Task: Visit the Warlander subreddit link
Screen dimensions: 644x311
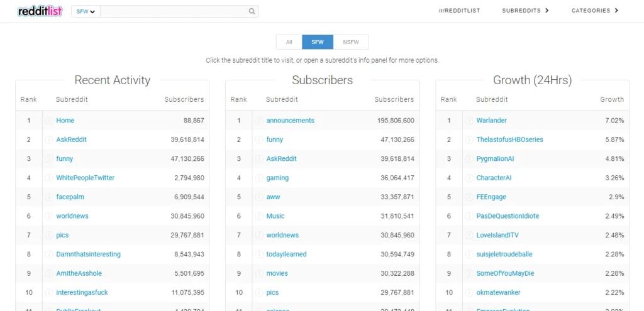Action: pos(492,121)
